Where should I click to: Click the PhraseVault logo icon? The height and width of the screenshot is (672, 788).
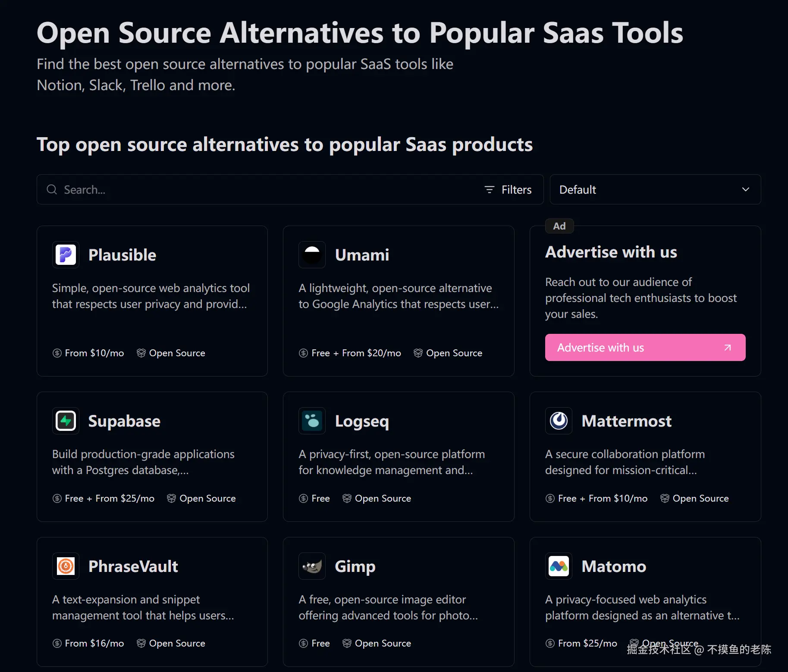66,566
